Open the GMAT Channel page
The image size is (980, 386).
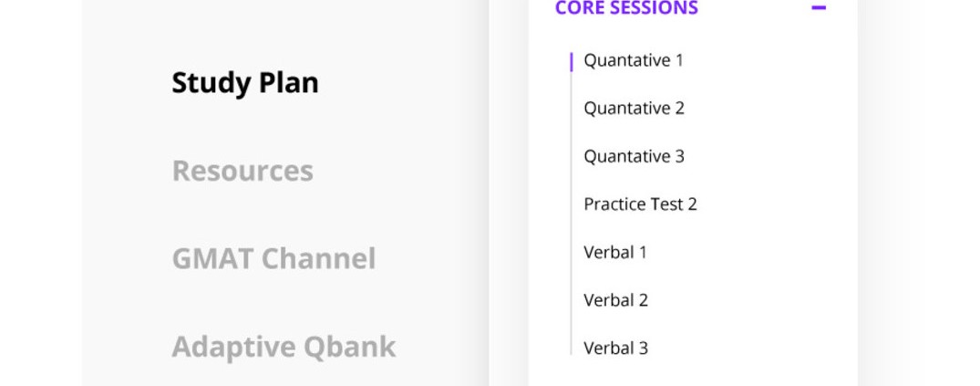pyautogui.click(x=273, y=259)
